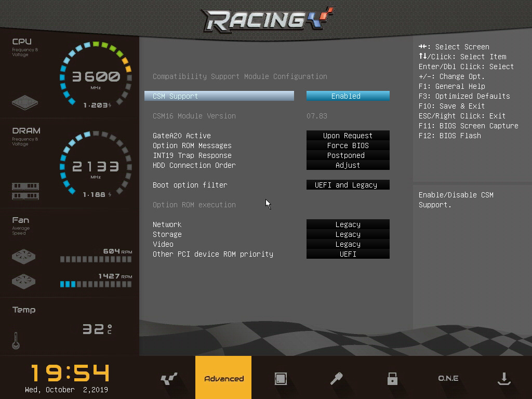Select the Boot option filter label
This screenshot has height=399, width=532.
tap(190, 185)
